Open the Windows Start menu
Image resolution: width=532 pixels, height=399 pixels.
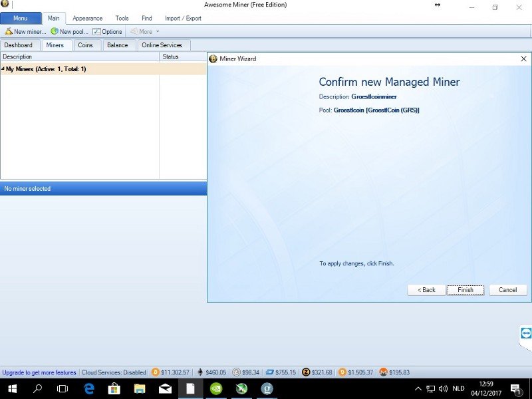point(12,388)
